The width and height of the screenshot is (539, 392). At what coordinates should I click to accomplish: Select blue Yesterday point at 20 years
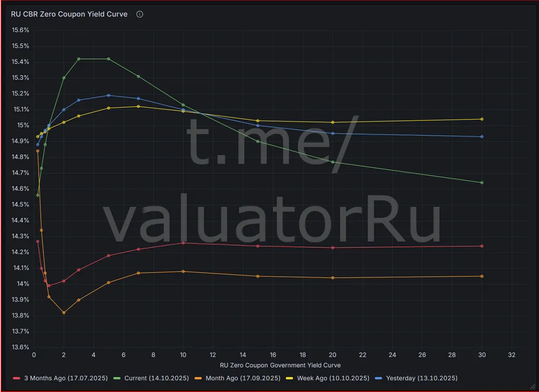click(x=333, y=133)
